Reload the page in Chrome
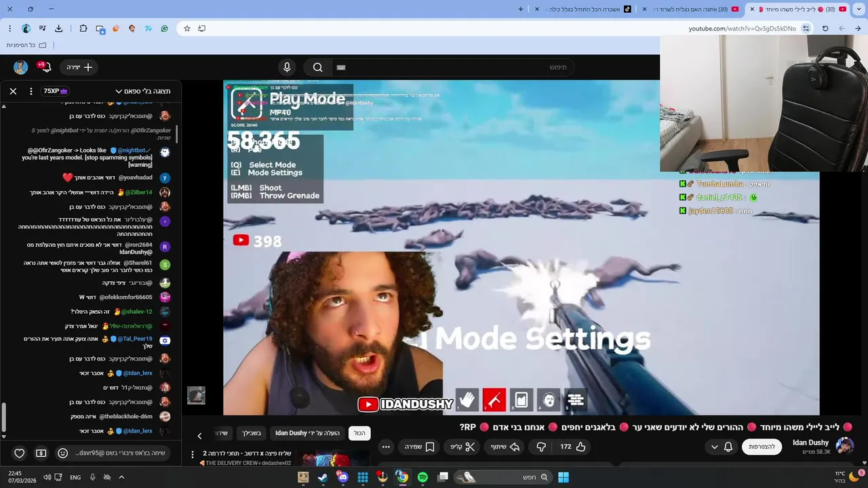Viewport: 868px width, 488px height. pos(825,28)
